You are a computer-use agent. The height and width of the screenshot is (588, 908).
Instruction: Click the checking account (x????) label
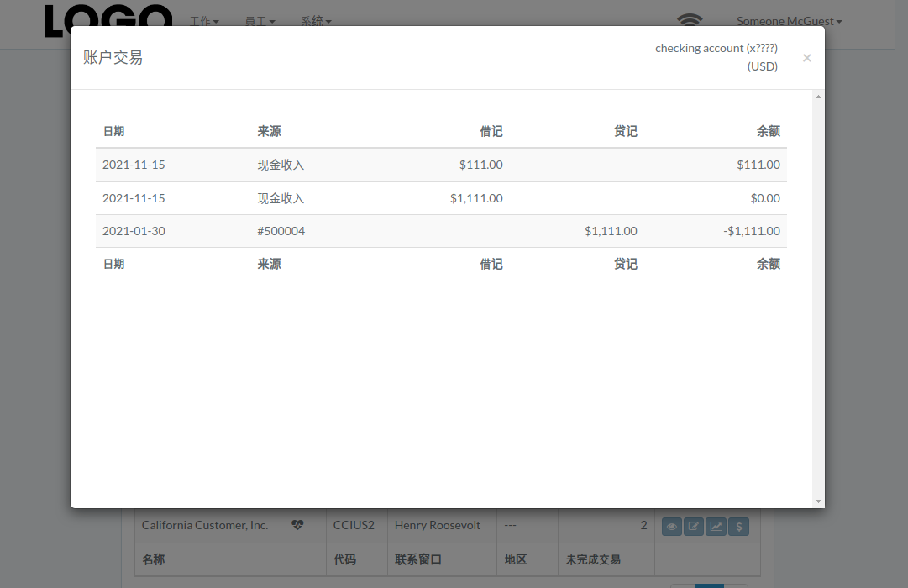point(716,48)
